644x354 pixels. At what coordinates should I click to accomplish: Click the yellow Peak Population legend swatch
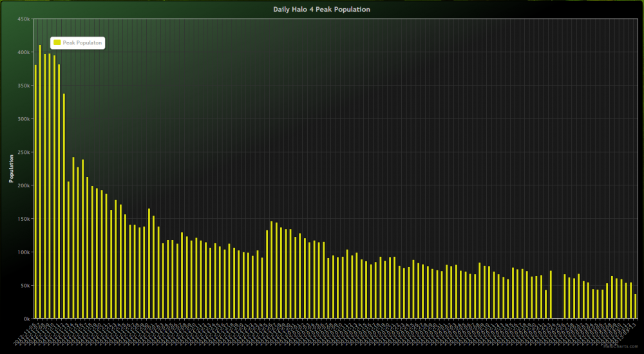click(57, 42)
